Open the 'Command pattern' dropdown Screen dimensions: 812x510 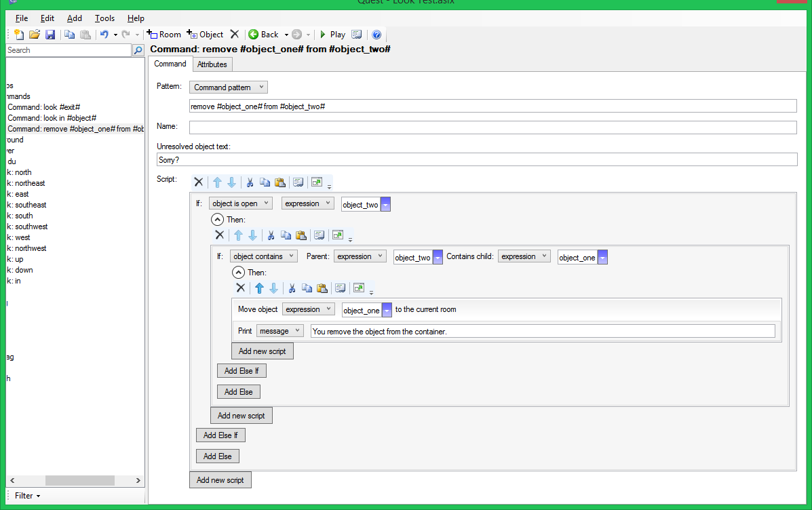(x=229, y=87)
